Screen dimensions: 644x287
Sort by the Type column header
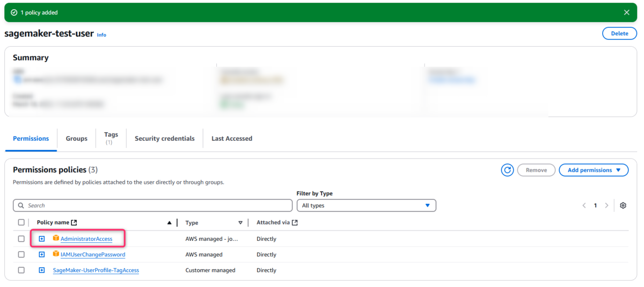point(192,223)
